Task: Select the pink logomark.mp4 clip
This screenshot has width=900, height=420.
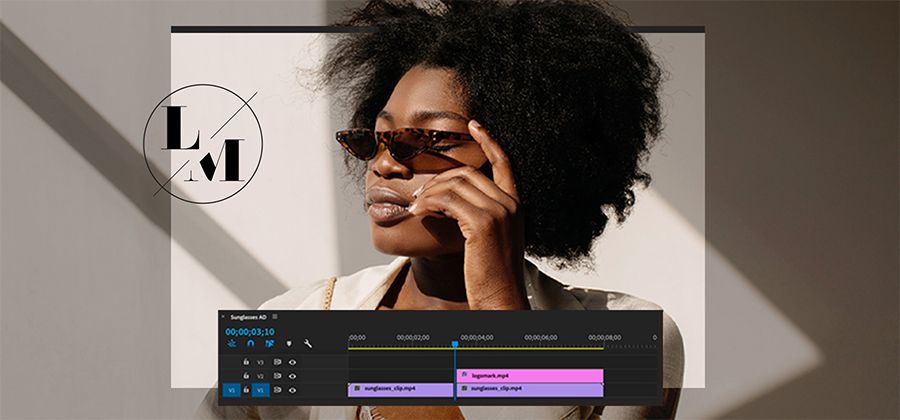Action: [529, 376]
